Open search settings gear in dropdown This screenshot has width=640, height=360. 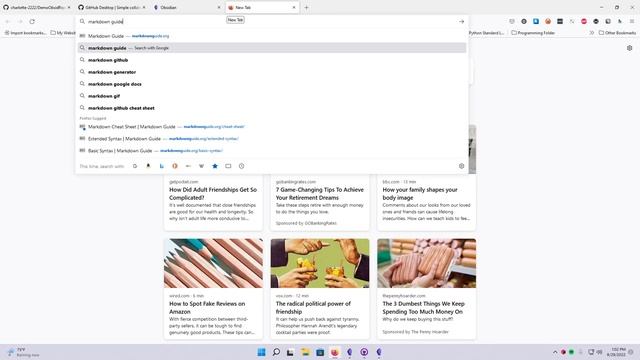point(461,166)
